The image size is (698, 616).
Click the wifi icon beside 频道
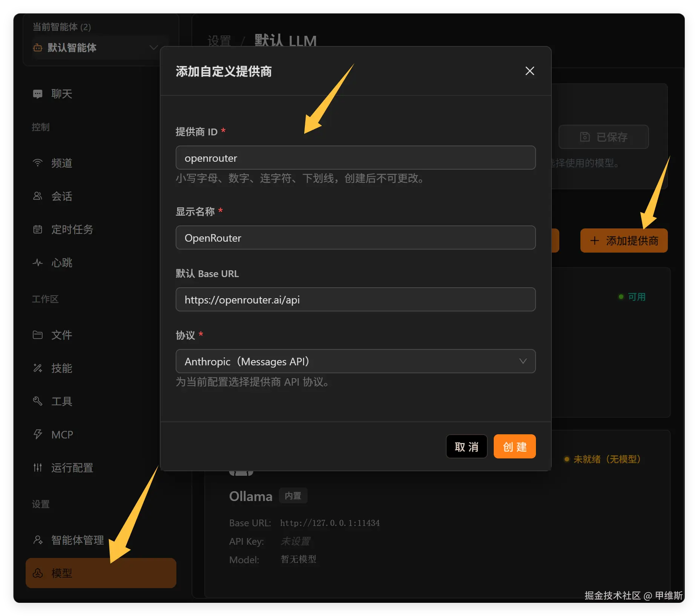click(x=38, y=163)
